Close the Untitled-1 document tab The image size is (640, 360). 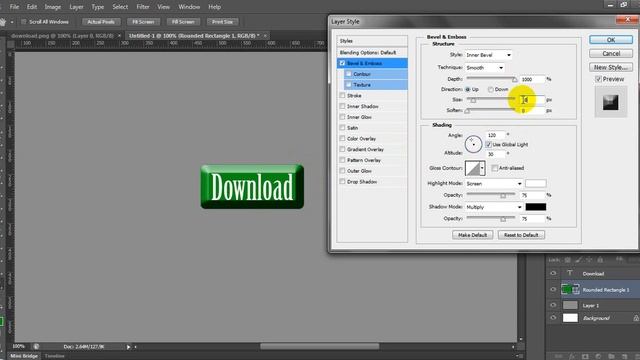click(265, 36)
